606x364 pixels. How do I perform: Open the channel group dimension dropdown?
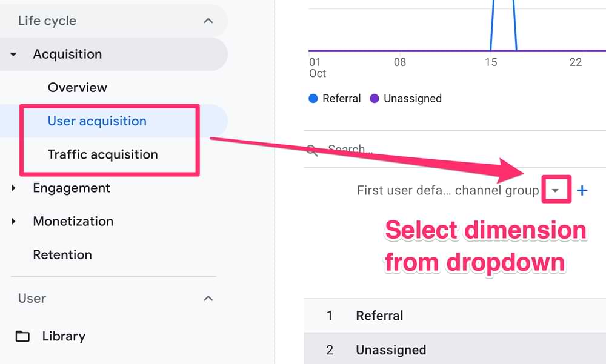[555, 190]
